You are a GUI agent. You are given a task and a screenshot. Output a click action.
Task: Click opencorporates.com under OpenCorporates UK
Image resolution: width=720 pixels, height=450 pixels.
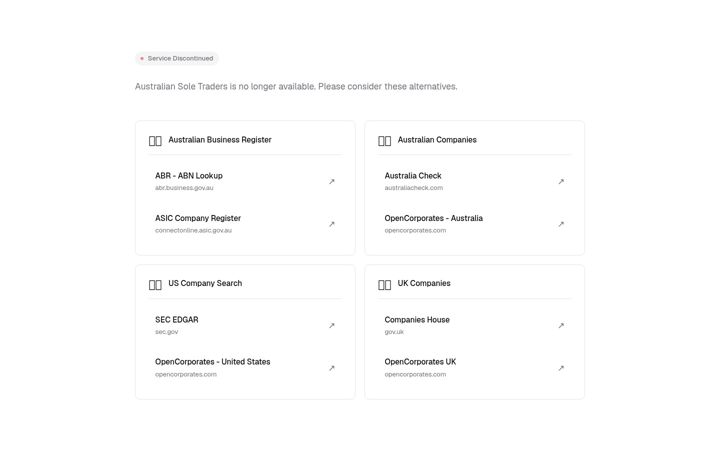click(x=415, y=374)
